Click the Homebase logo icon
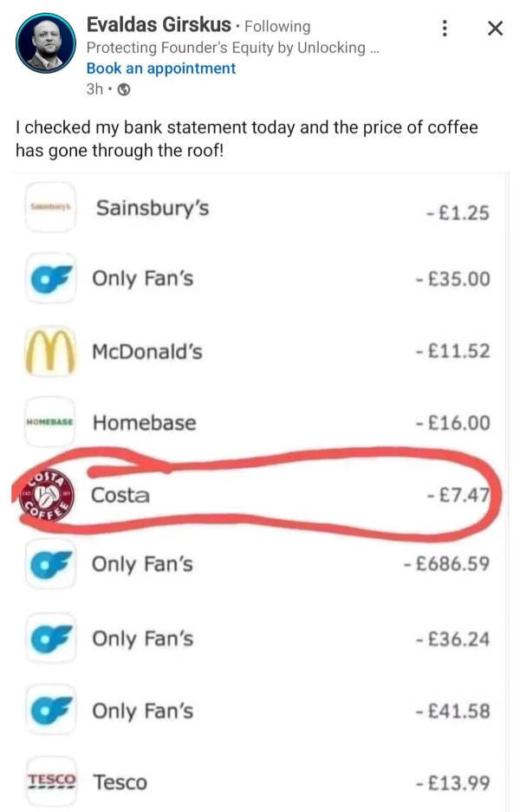This screenshot has width=520, height=812. coord(50,423)
